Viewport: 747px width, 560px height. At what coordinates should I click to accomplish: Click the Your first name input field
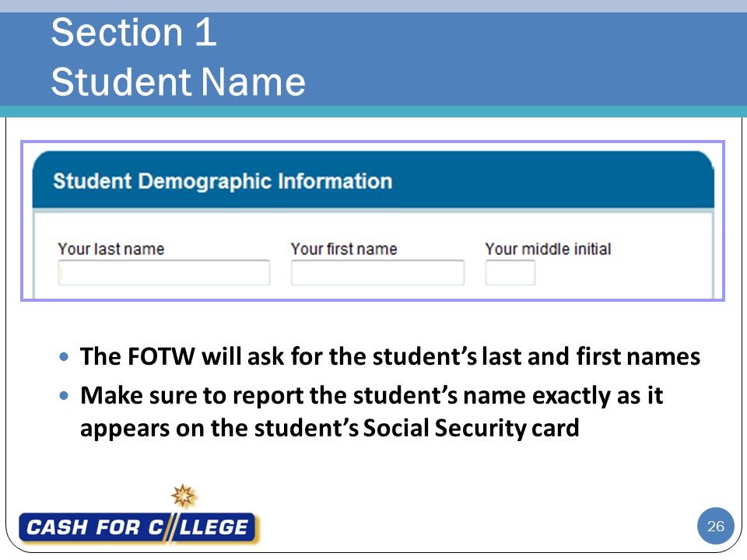point(377,272)
